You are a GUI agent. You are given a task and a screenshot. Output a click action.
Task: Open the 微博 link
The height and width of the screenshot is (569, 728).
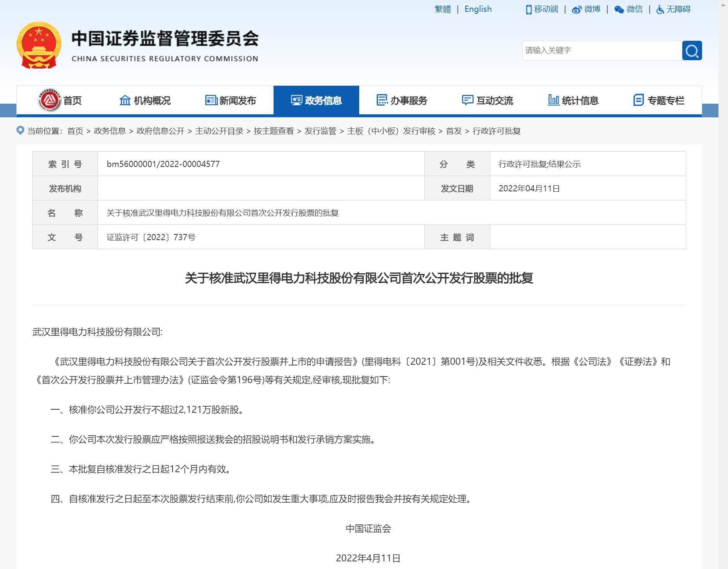(x=592, y=9)
